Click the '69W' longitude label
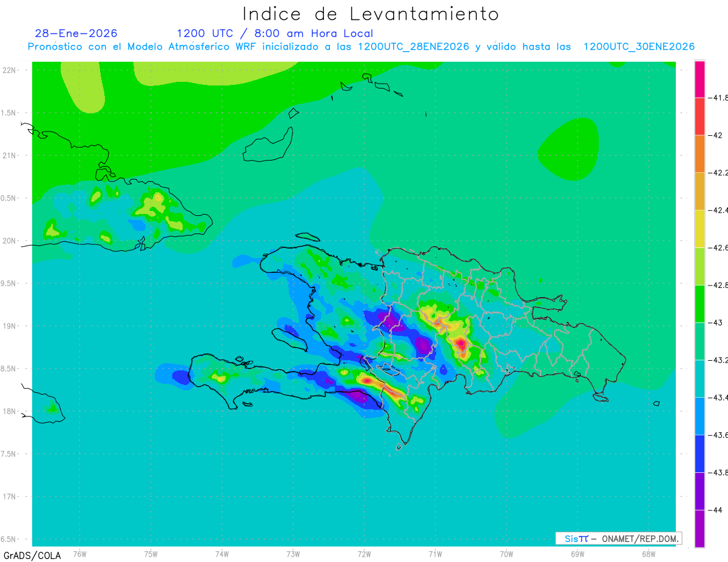Image resolution: width=728 pixels, height=562 pixels. click(578, 554)
